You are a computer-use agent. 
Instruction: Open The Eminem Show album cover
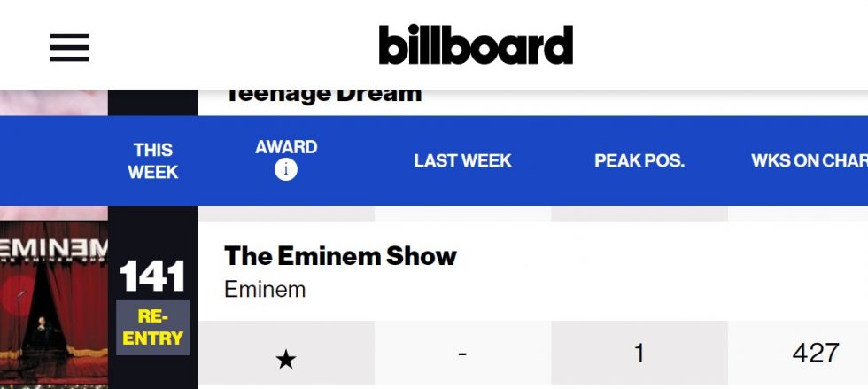click(x=54, y=305)
